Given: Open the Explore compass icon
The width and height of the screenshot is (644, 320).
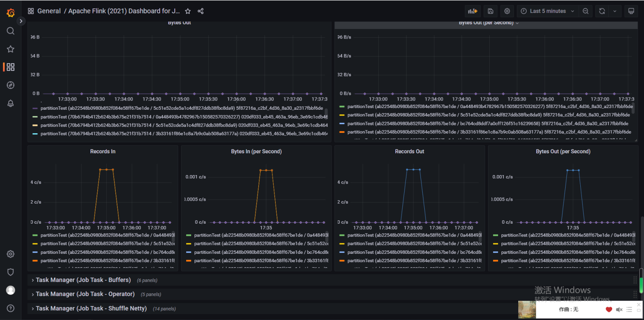Looking at the screenshot, I should tap(10, 85).
